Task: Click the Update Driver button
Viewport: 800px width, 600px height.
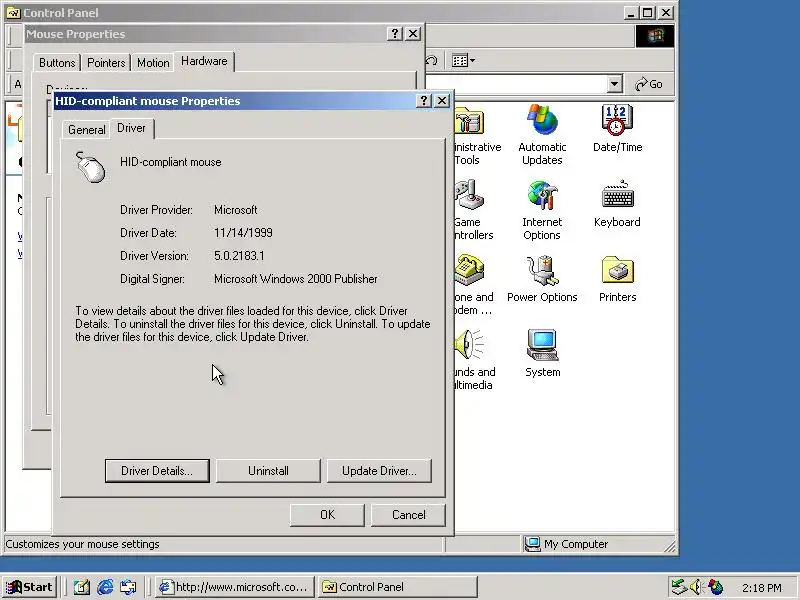Action: [x=379, y=470]
